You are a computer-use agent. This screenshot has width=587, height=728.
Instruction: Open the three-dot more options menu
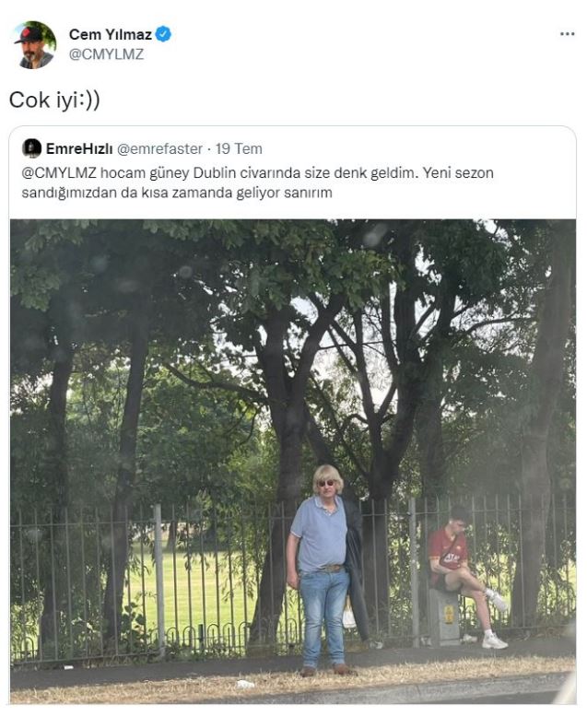click(567, 34)
